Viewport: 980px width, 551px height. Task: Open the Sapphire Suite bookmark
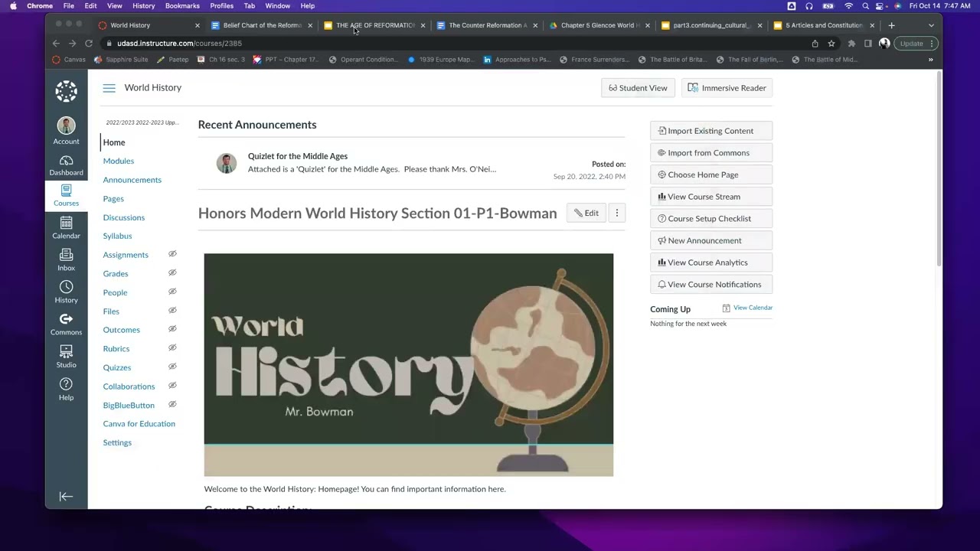pyautogui.click(x=122, y=60)
